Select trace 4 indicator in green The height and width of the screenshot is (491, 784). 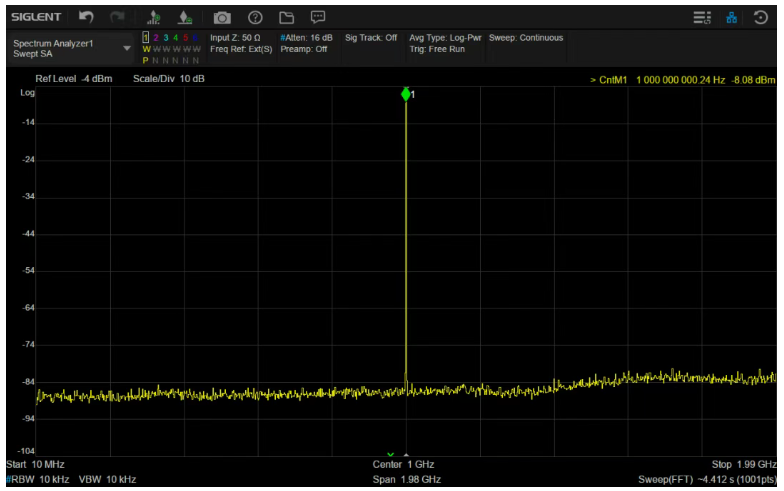176,38
